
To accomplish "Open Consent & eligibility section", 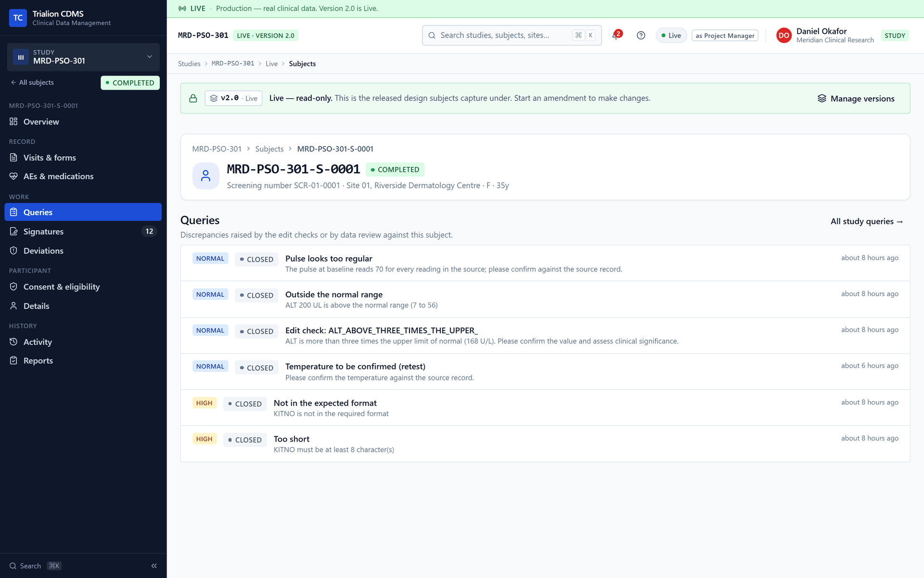I will click(x=83, y=287).
